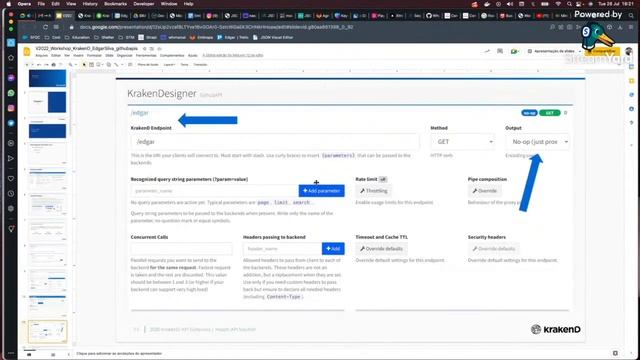The height and width of the screenshot is (360, 640).
Task: Click the presentation title text
Action: coord(87,49)
